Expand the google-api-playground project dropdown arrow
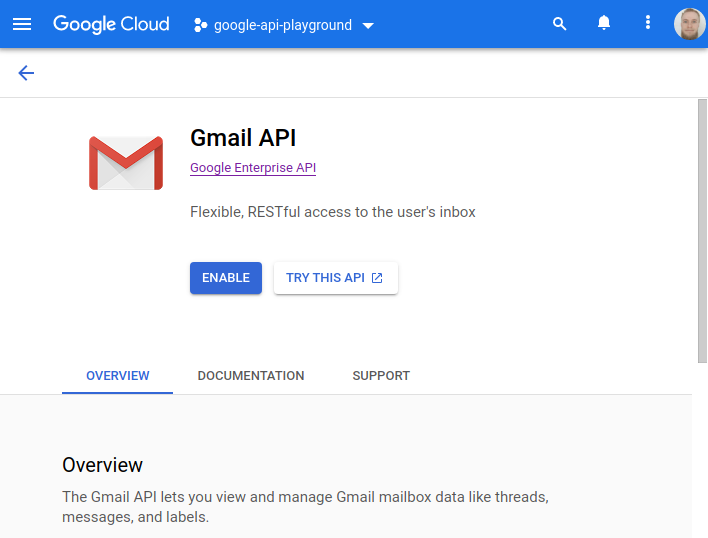Viewport: 708px width, 538px height. pos(368,26)
